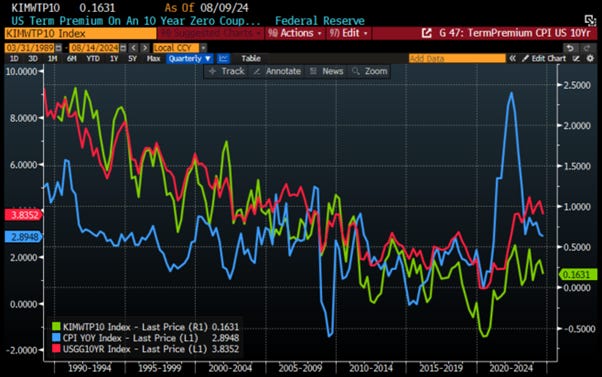Click the 2005-2009 x-axis label

[x=300, y=368]
